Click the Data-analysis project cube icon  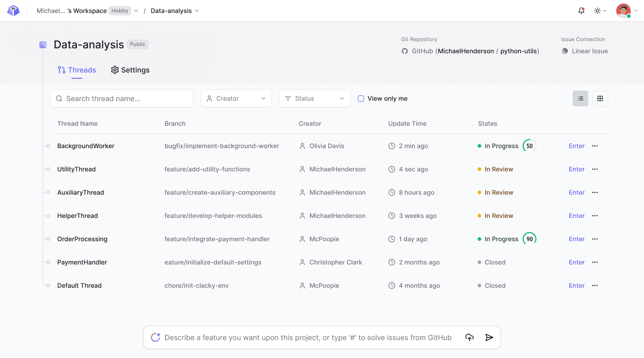click(43, 45)
